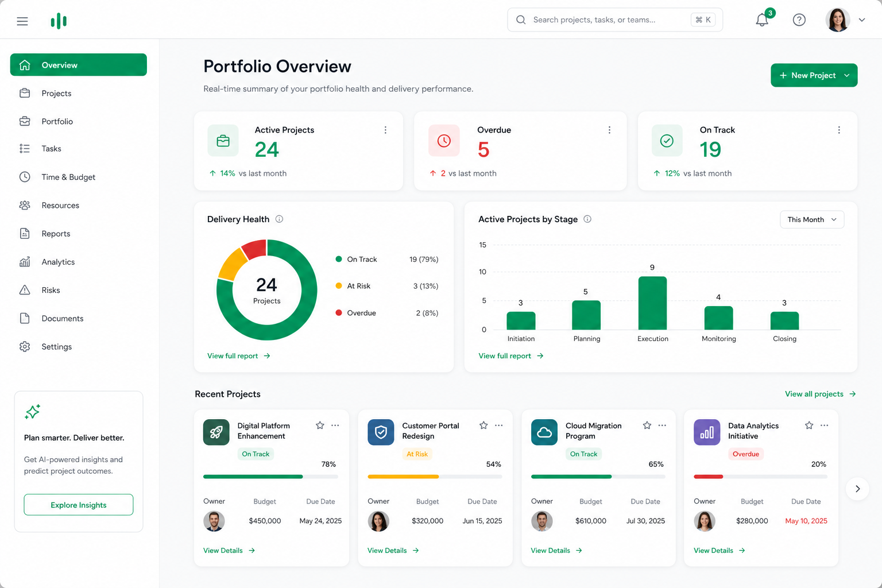The height and width of the screenshot is (588, 882).
Task: Click the Reports document icon
Action: coord(25,233)
